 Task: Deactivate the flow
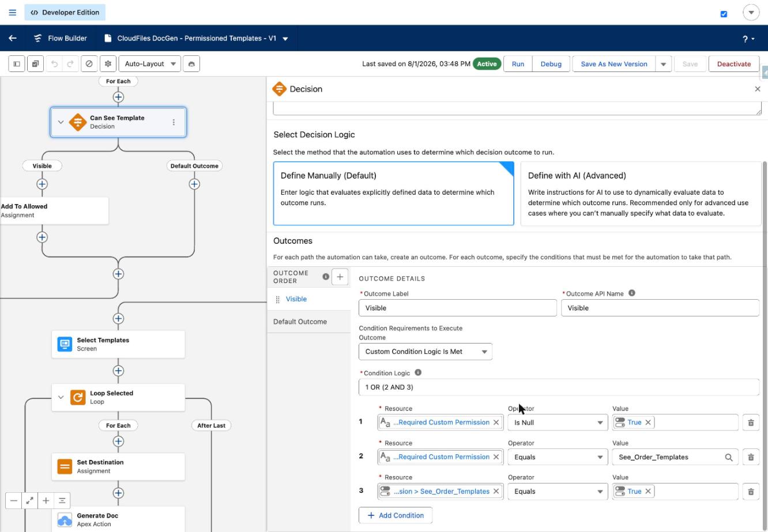(734, 64)
